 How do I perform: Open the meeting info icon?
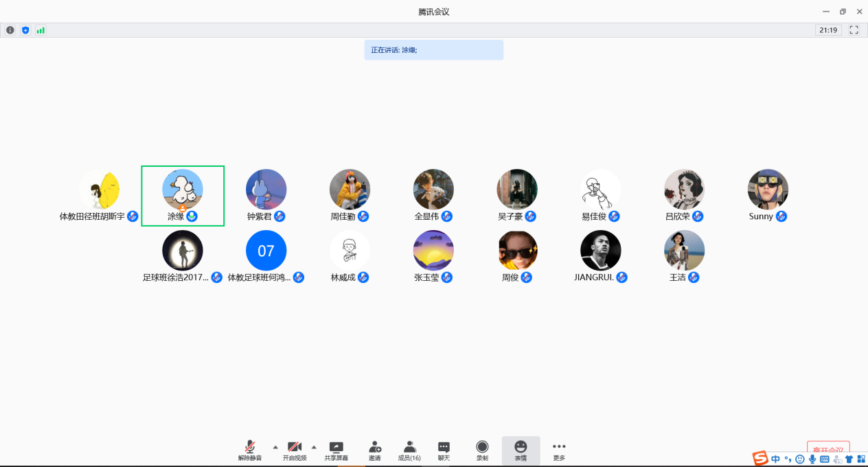tap(10, 30)
